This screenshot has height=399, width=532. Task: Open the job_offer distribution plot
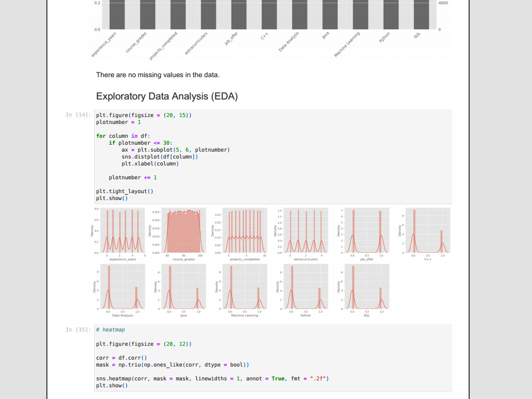point(363,234)
